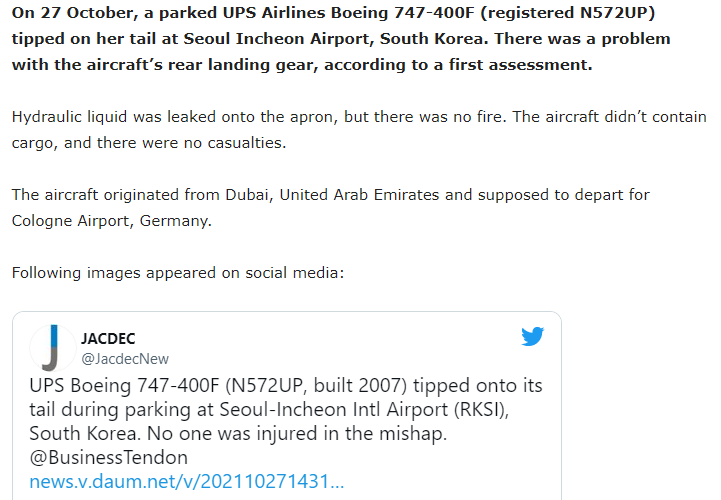Click the JACDEC display name

[x=109, y=339]
